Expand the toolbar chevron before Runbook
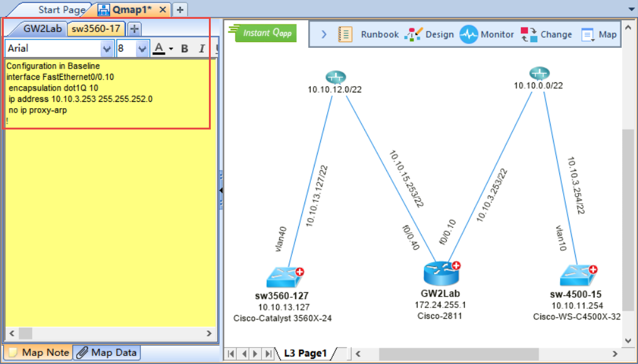 [x=324, y=35]
